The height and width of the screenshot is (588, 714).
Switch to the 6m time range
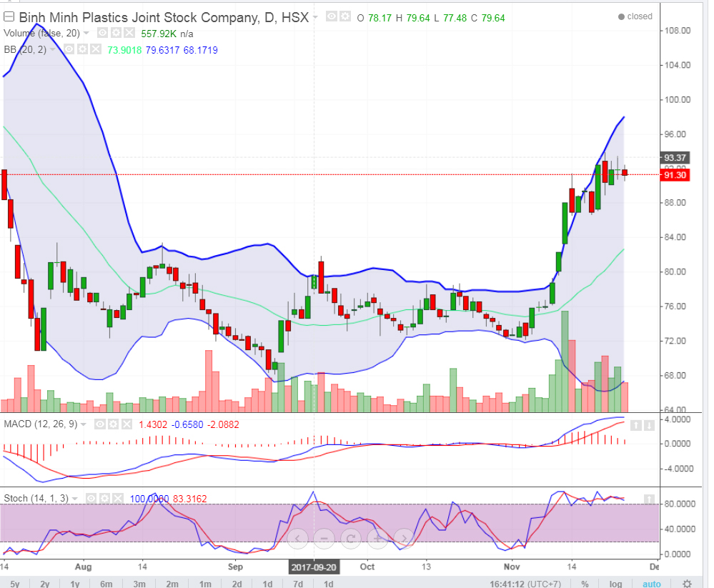(x=106, y=584)
